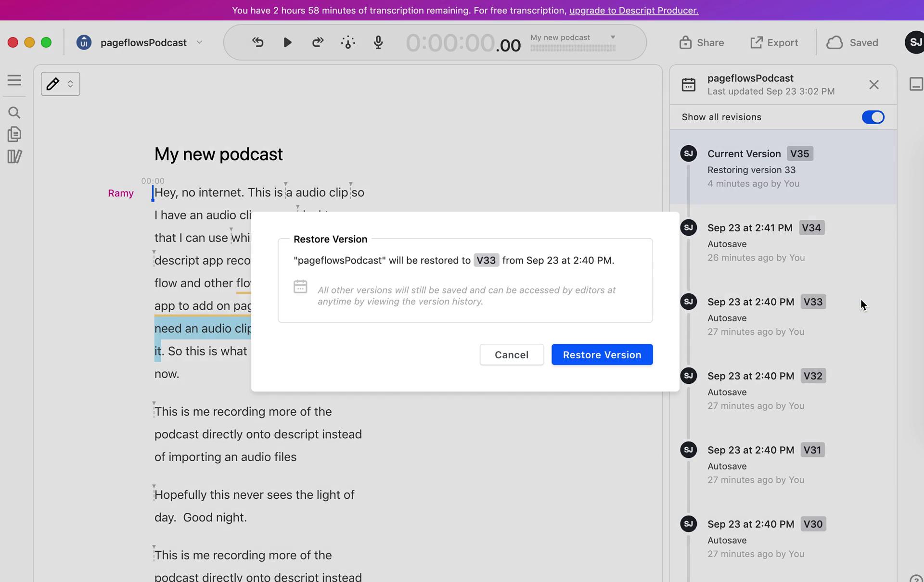The width and height of the screenshot is (924, 582).
Task: Click the playback timecode display
Action: [x=463, y=43]
